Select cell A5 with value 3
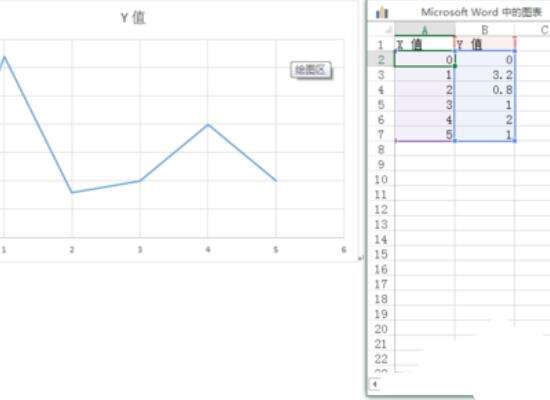This screenshot has height=400, width=550. (425, 105)
